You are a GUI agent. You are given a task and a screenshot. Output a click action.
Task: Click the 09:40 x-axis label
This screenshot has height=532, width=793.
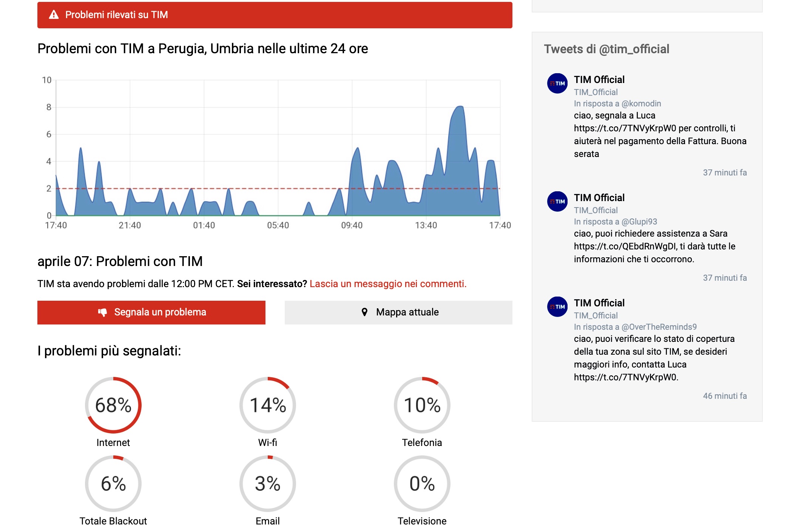352,225
